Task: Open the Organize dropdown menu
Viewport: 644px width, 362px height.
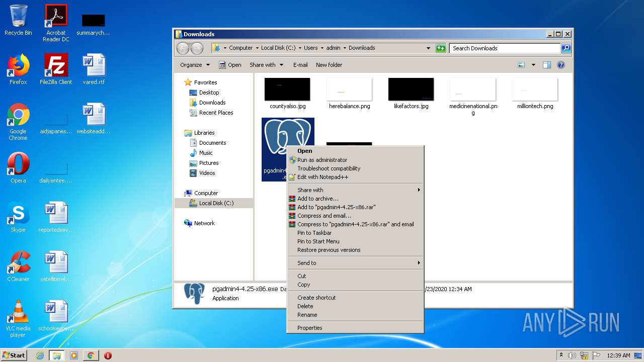Action: click(195, 65)
